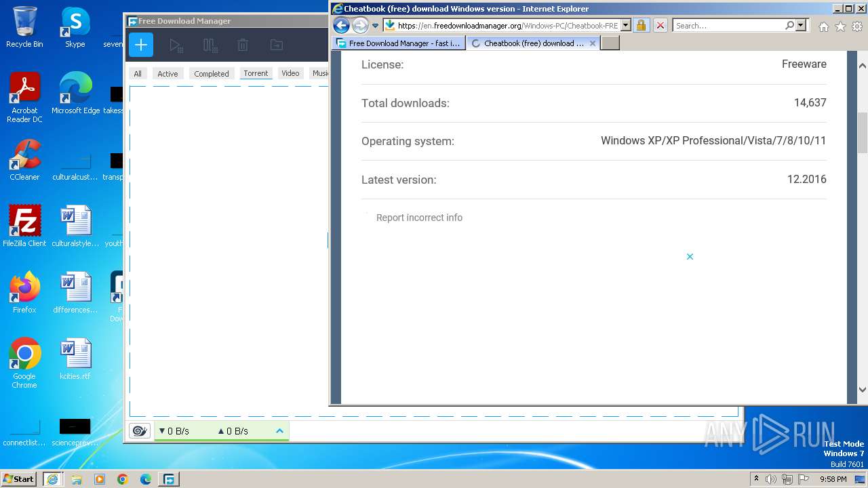Open the Google Chrome desktop shortcut
Screen dimensions: 868x488
[24, 363]
